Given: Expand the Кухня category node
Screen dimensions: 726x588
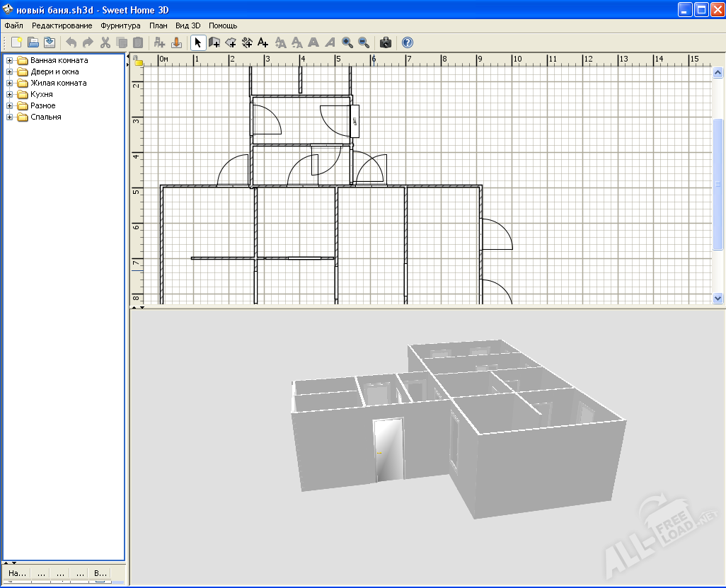Looking at the screenshot, I should pyautogui.click(x=10, y=94).
